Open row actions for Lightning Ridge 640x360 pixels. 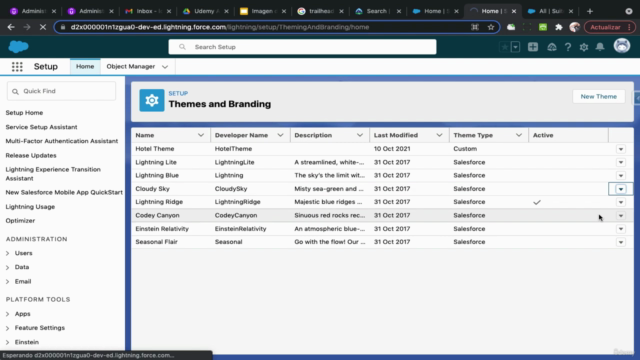pyautogui.click(x=620, y=202)
